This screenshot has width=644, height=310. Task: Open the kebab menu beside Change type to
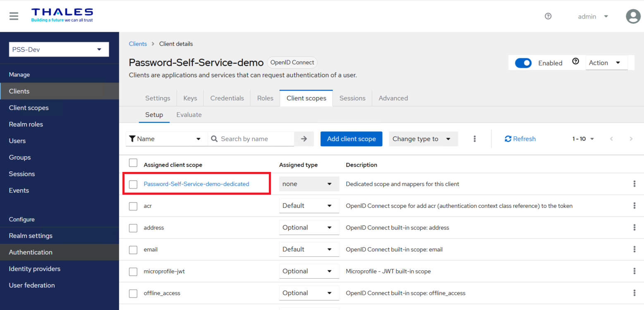(x=474, y=139)
